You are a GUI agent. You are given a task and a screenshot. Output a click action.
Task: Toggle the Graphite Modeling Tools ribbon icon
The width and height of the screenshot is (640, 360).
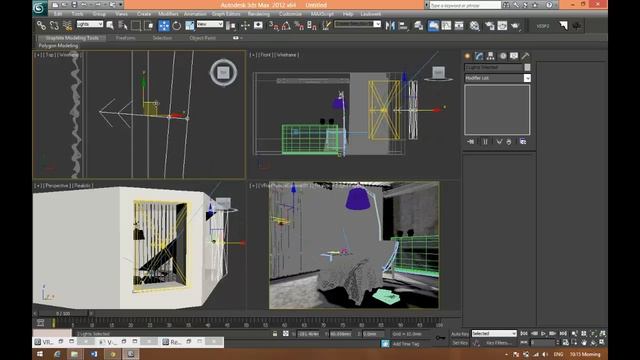point(433,25)
